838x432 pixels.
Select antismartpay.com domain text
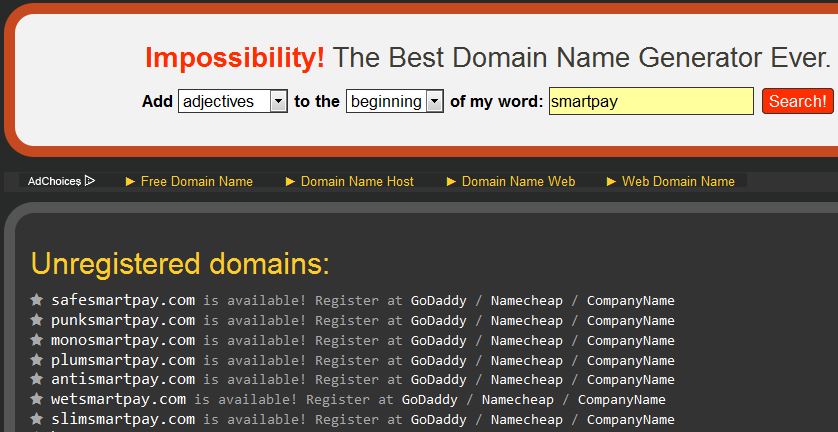click(123, 380)
